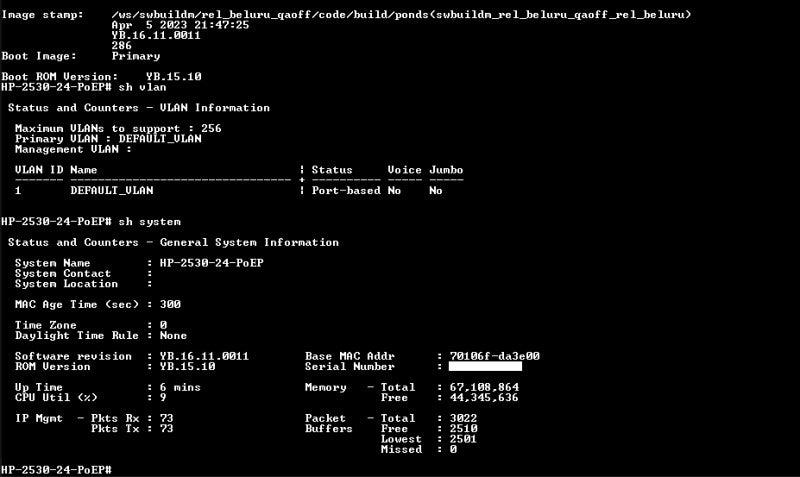800x477 pixels.
Task: Click the 'Pkts Rx' label
Action: pos(115,418)
